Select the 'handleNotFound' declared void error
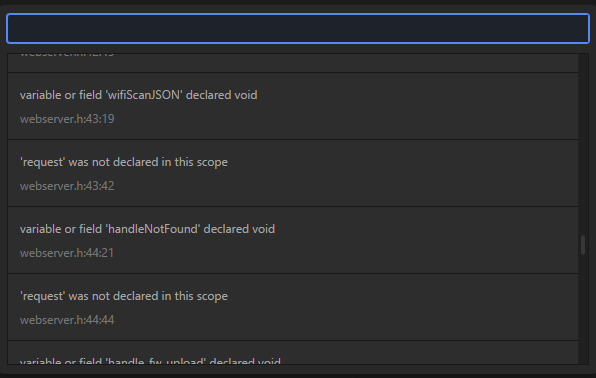The width and height of the screenshot is (596, 378). [293, 240]
